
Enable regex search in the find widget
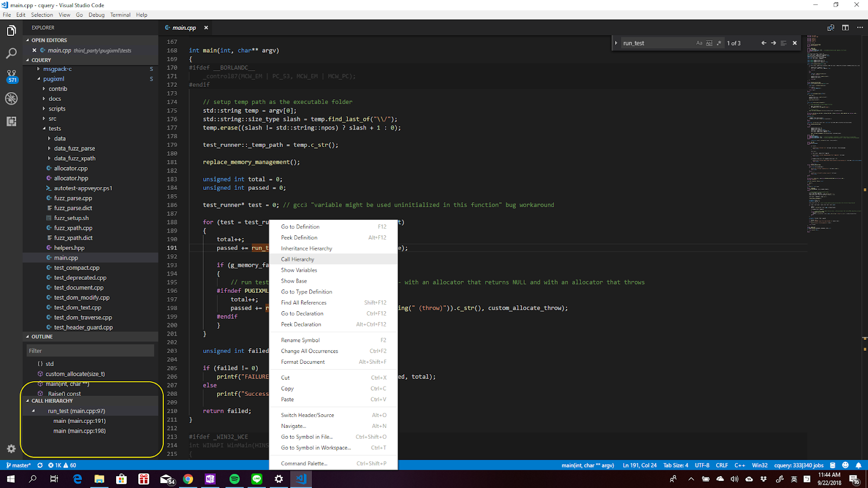719,43
